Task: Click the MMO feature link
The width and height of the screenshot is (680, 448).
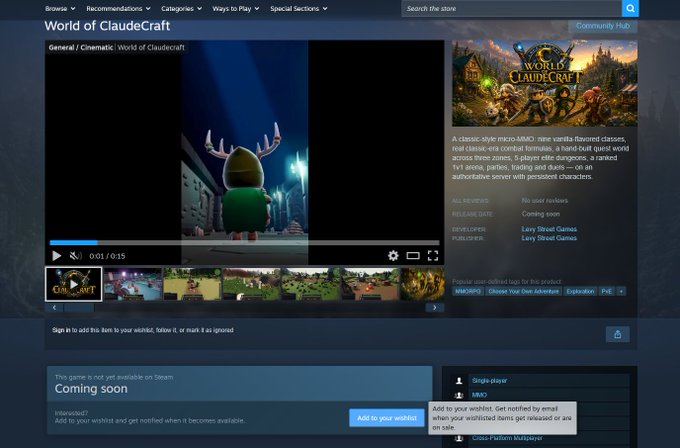Action: [x=479, y=395]
